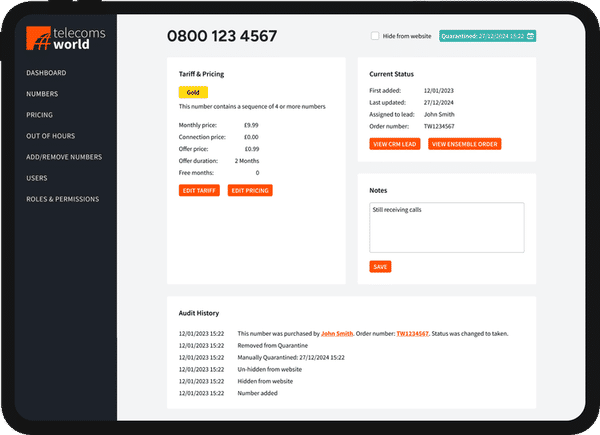Navigate to Add/Remove Numbers
This screenshot has height=435, width=600.
click(64, 157)
